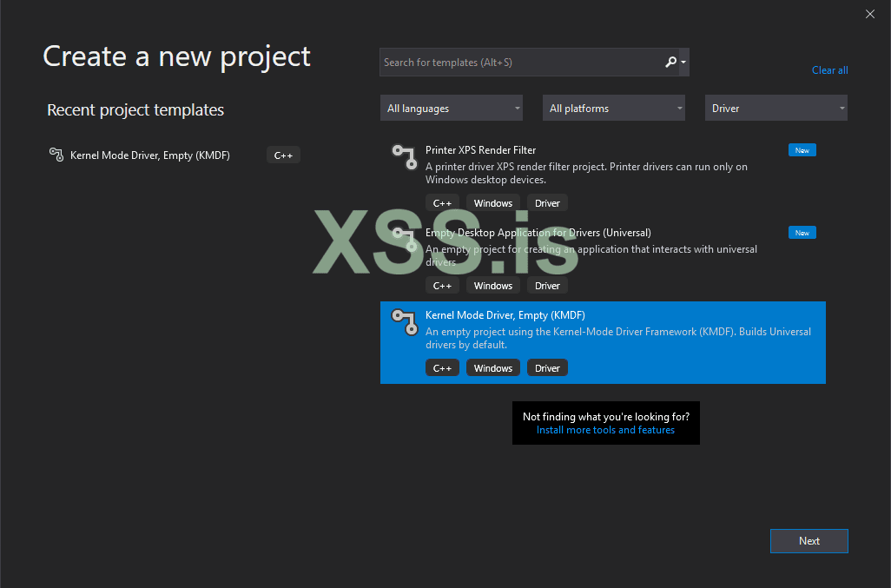The width and height of the screenshot is (891, 588).
Task: Click Driver tag under Kernel Mode Driver template
Action: coord(547,367)
